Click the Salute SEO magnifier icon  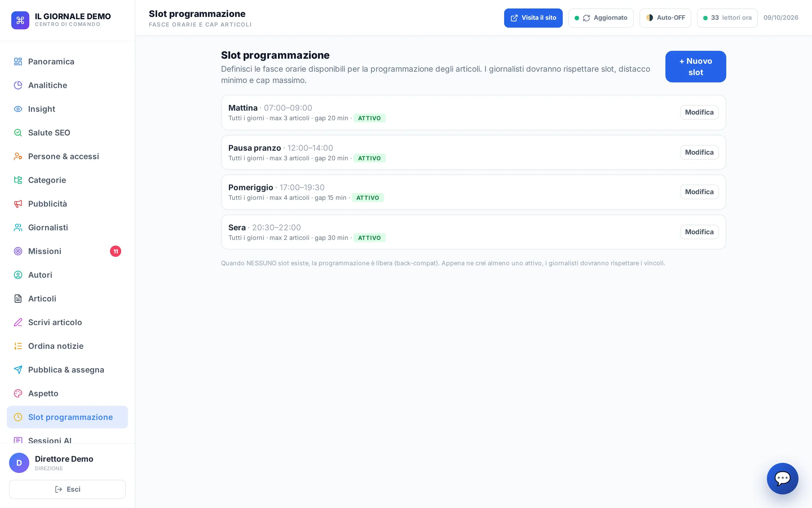(x=18, y=133)
